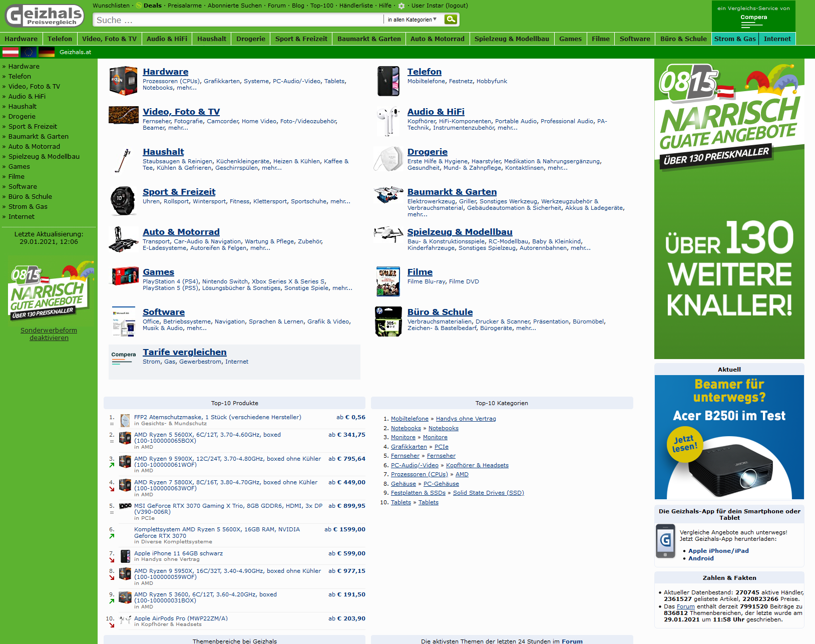815x644 pixels.
Task: Expand Spielzeug & Modellbau in left sidebar
Action: pos(44,156)
